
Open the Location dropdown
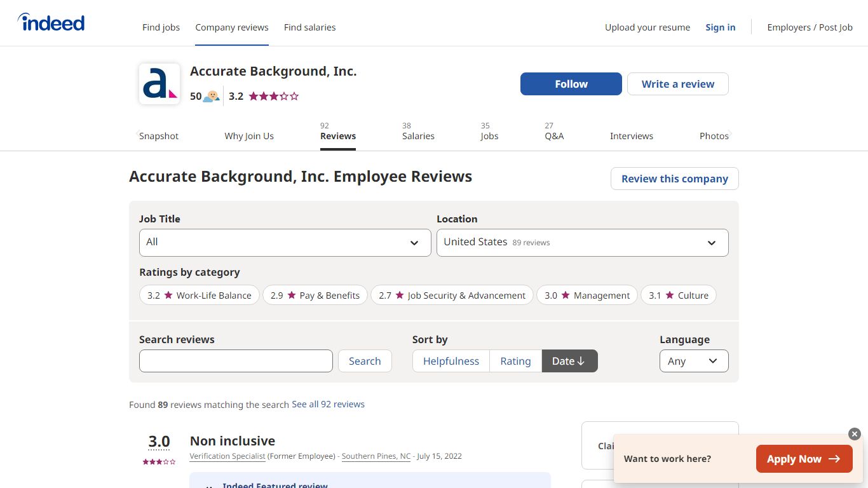pos(583,243)
